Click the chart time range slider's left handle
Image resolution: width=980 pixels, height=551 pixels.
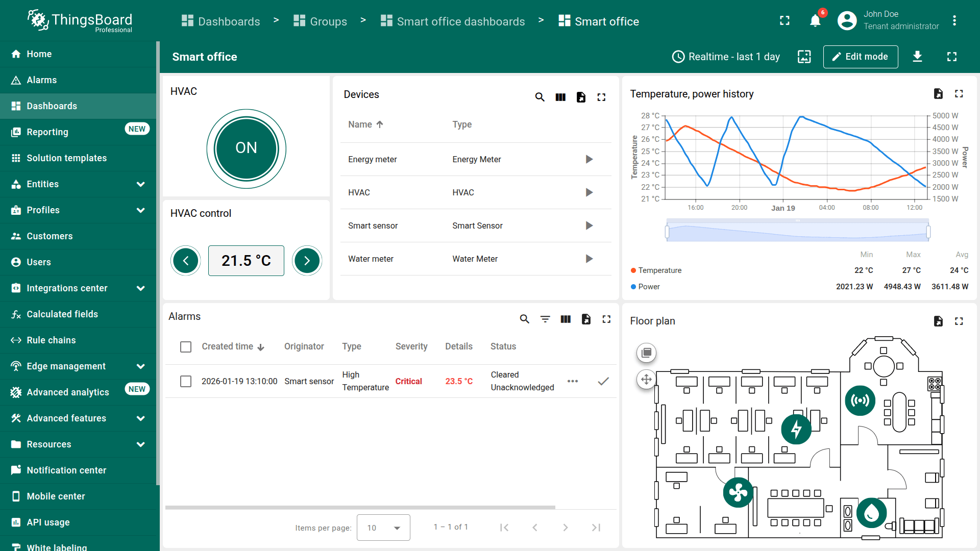pyautogui.click(x=667, y=232)
